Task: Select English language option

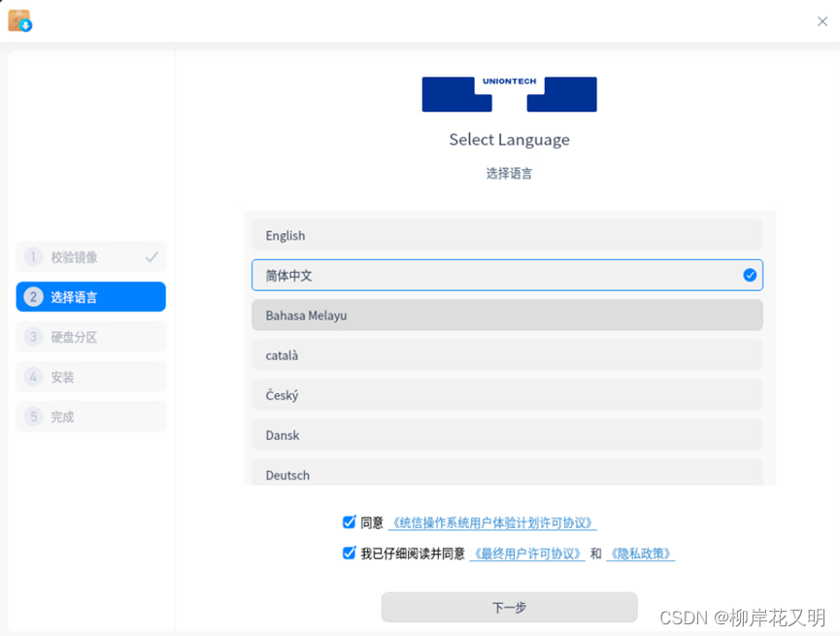Action: point(507,235)
